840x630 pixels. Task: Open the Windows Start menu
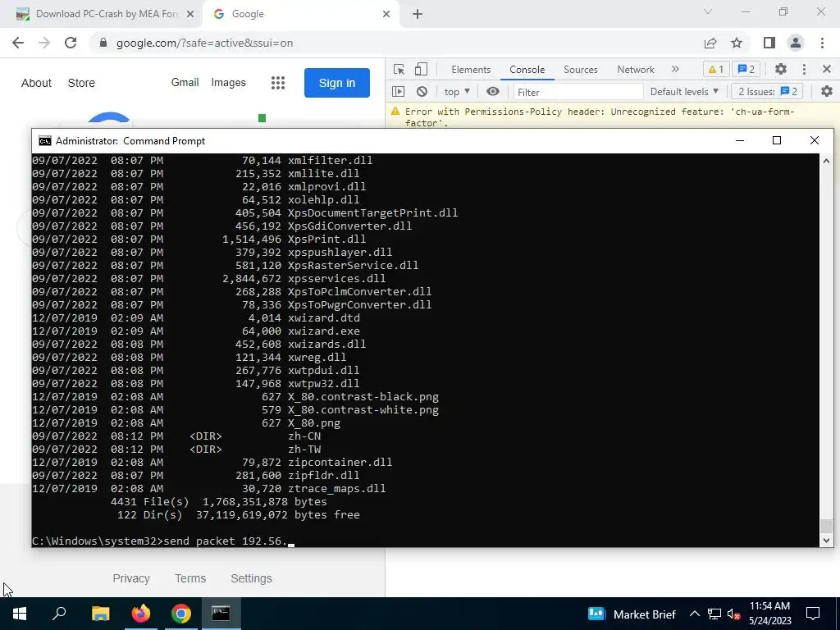[x=20, y=614]
